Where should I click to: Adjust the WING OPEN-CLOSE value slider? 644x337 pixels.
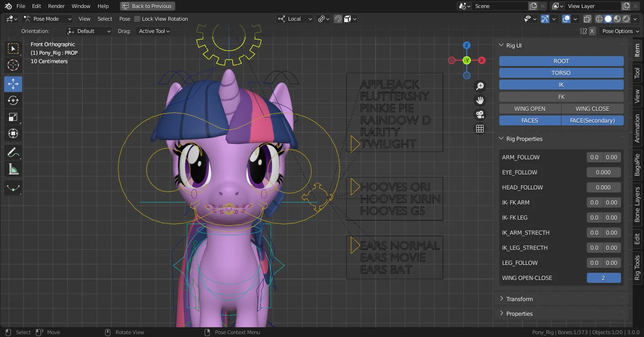pyautogui.click(x=604, y=278)
